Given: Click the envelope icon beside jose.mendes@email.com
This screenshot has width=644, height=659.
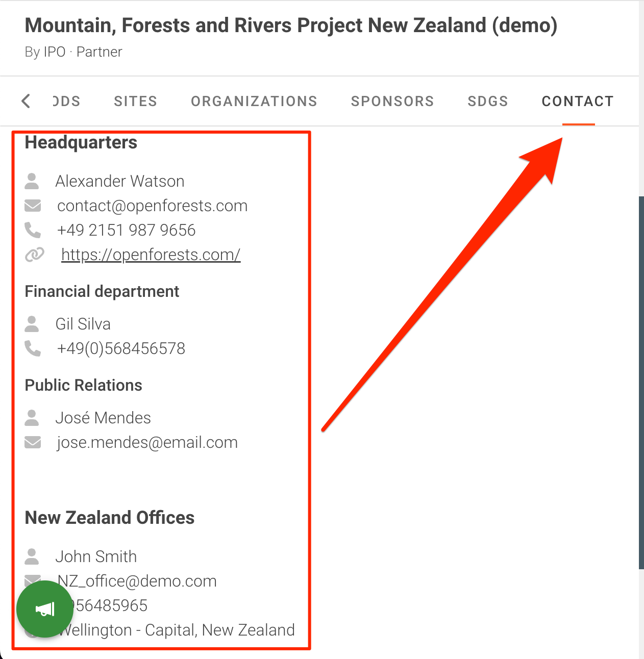Looking at the screenshot, I should 33,442.
